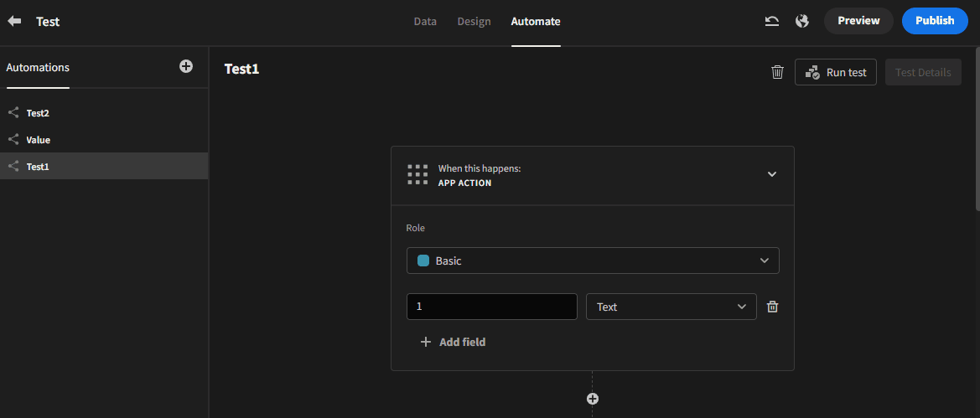Click the App Action grid icon
This screenshot has width=980, height=418.
click(417, 175)
